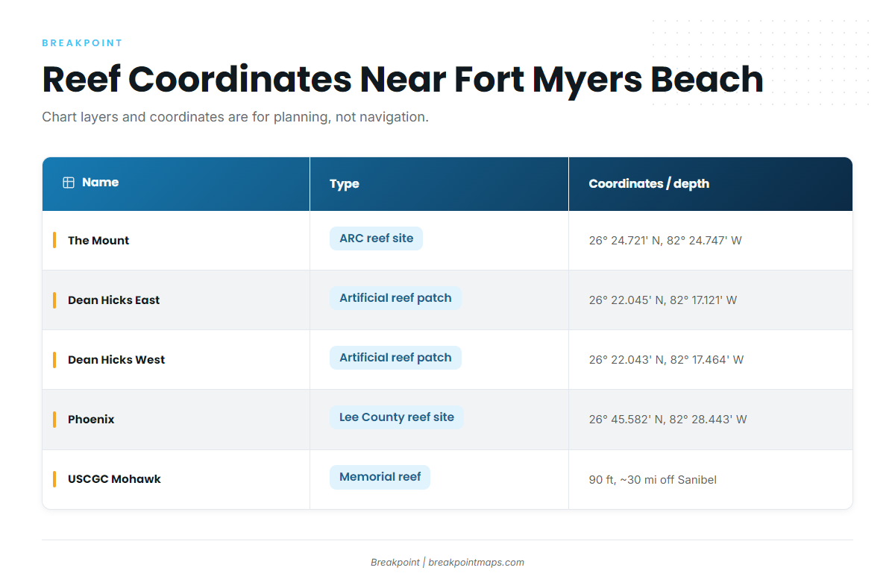Viewport: 895px width, 588px height.
Task: Click Dean Hicks West row name
Action: coord(116,360)
